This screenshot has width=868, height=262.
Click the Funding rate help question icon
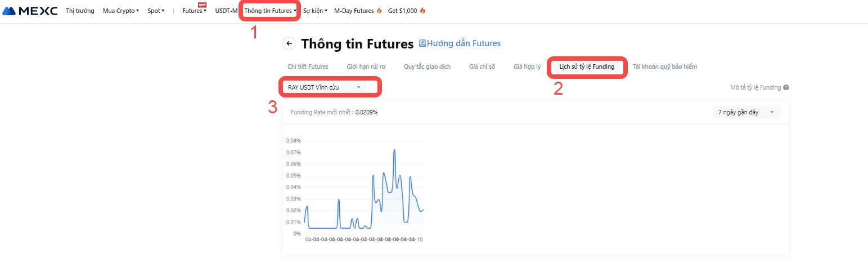786,87
